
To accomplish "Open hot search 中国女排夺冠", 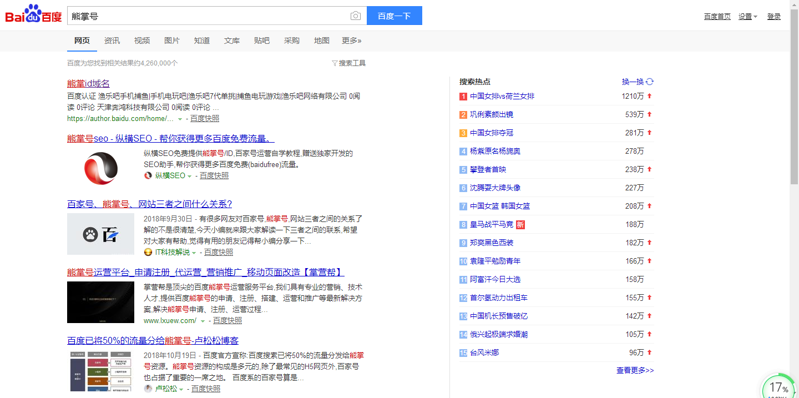I will (492, 133).
